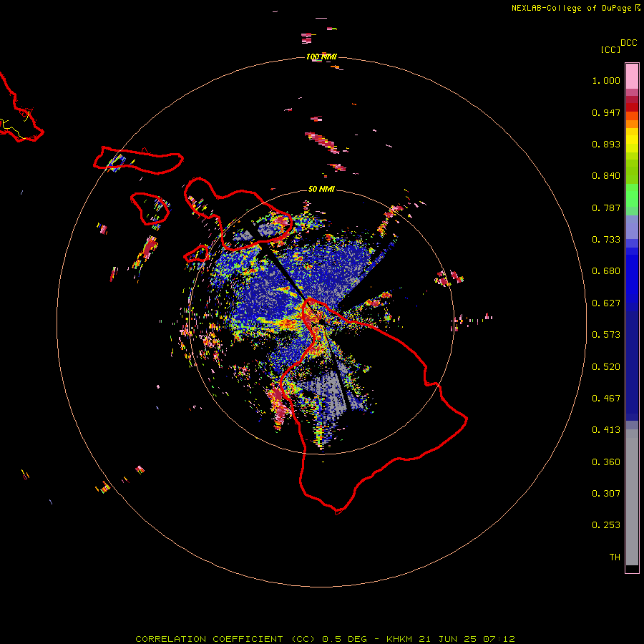The width and height of the screenshot is (644, 644).
Task: Click the 0.307 scale value
Action: [x=606, y=494]
